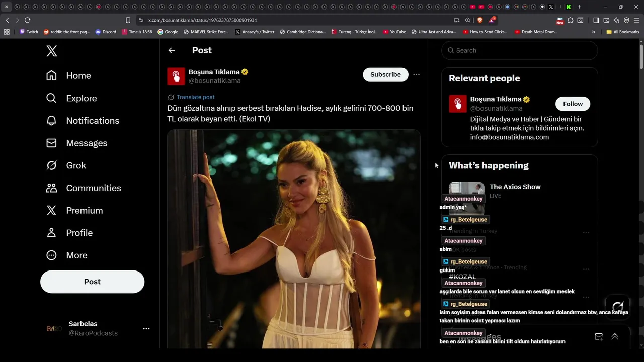Click the back arrow beside the Post heading
644x362 pixels.
pyautogui.click(x=172, y=50)
